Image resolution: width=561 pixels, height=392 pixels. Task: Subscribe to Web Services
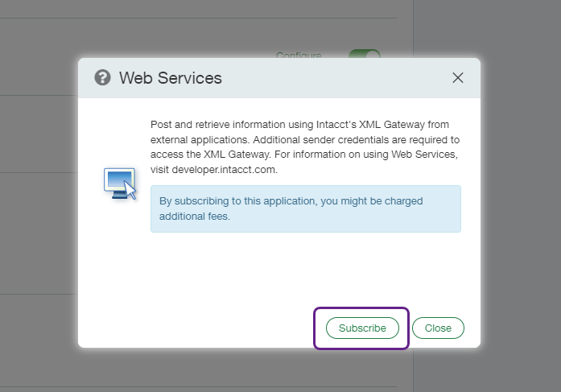pyautogui.click(x=362, y=328)
